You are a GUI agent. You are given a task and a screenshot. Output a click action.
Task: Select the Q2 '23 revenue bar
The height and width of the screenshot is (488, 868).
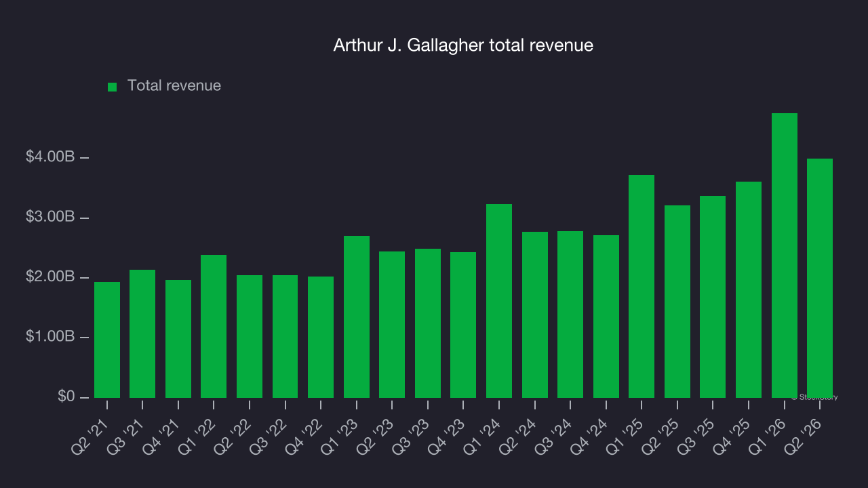pyautogui.click(x=392, y=325)
